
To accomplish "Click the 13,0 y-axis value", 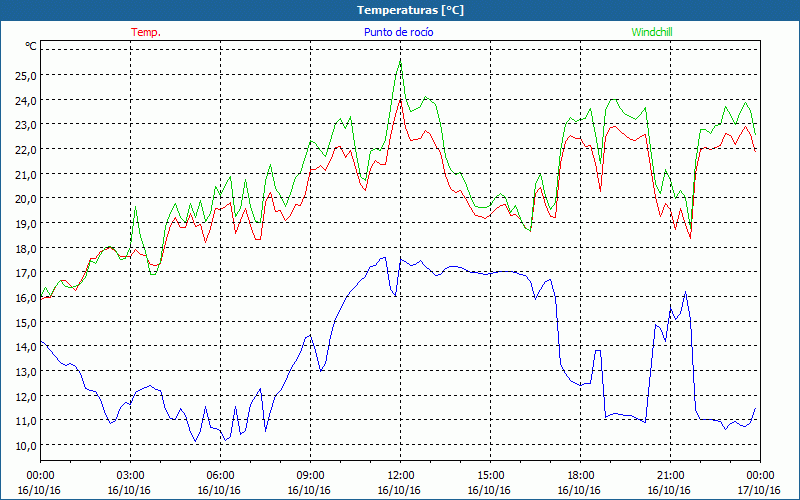I will coord(26,372).
